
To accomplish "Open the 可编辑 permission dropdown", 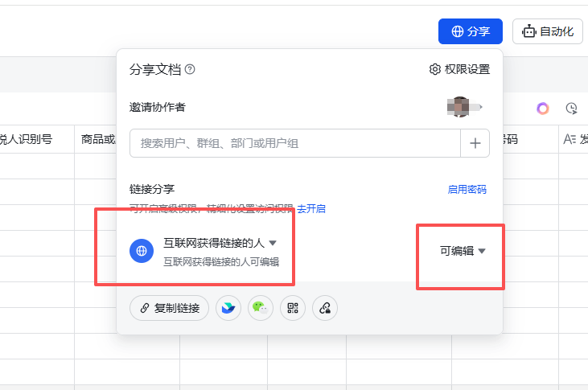I will coord(463,251).
